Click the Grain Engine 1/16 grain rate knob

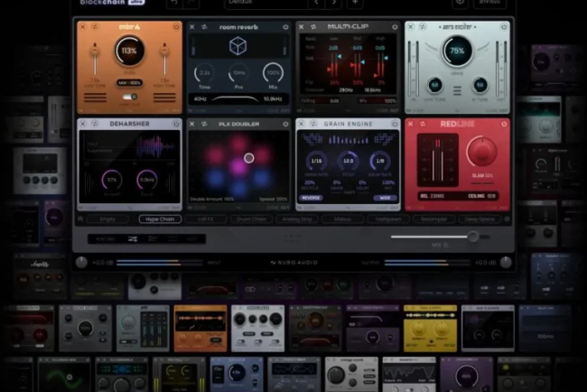[316, 161]
